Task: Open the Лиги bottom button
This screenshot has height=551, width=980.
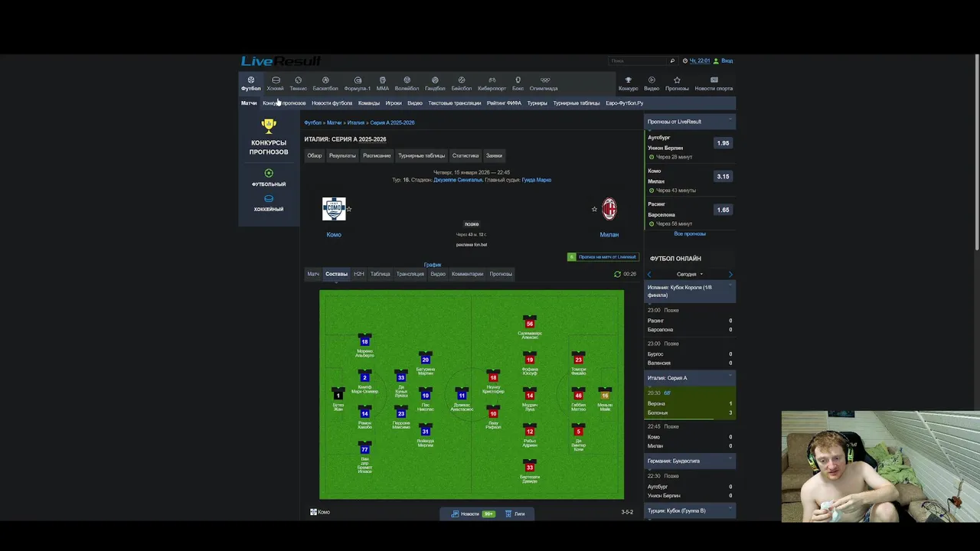Action: coord(514,514)
